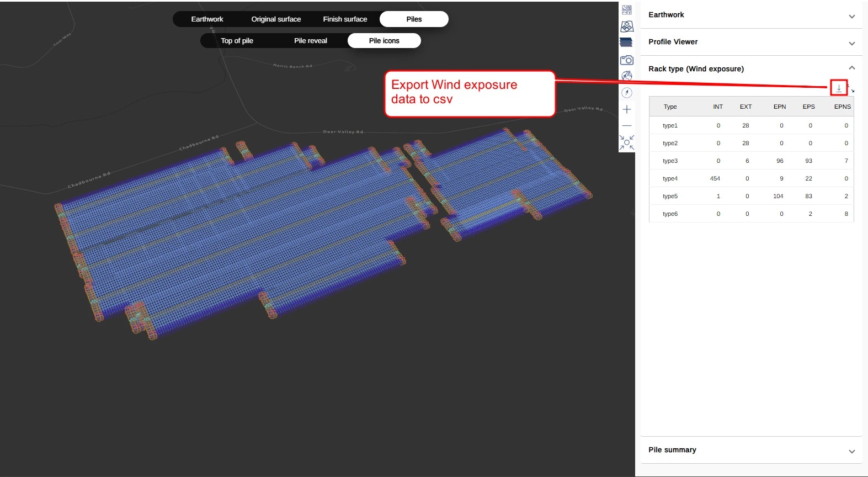
Task: Click the EXT value 28 in type1 row
Action: tap(745, 125)
